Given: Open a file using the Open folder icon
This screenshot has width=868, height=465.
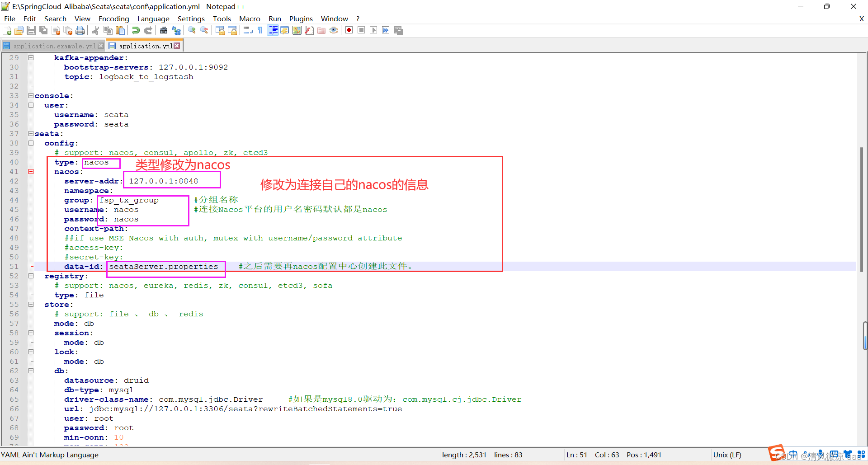Looking at the screenshot, I should 19,30.
